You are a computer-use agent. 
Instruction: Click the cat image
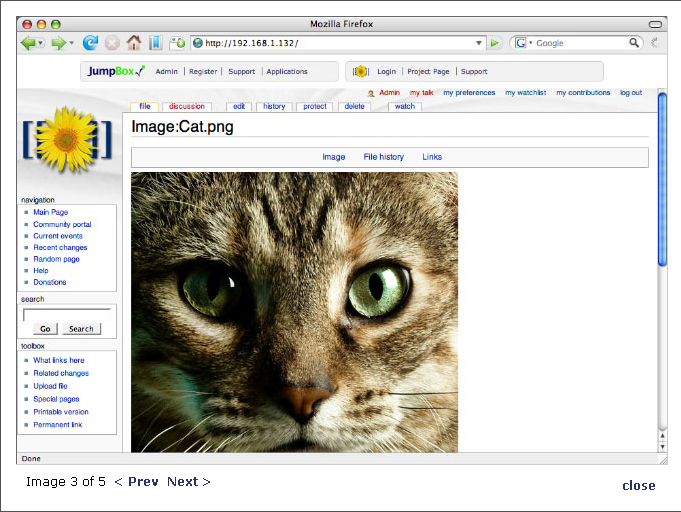pos(294,312)
